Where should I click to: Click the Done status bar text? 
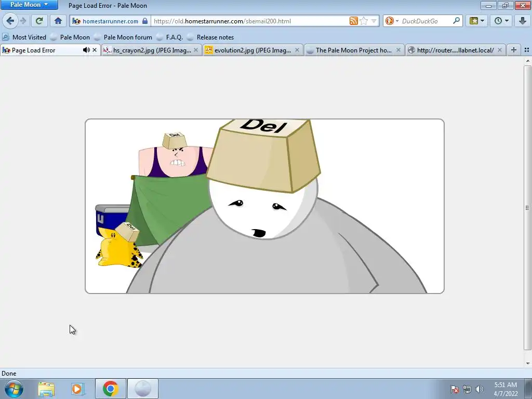9,373
